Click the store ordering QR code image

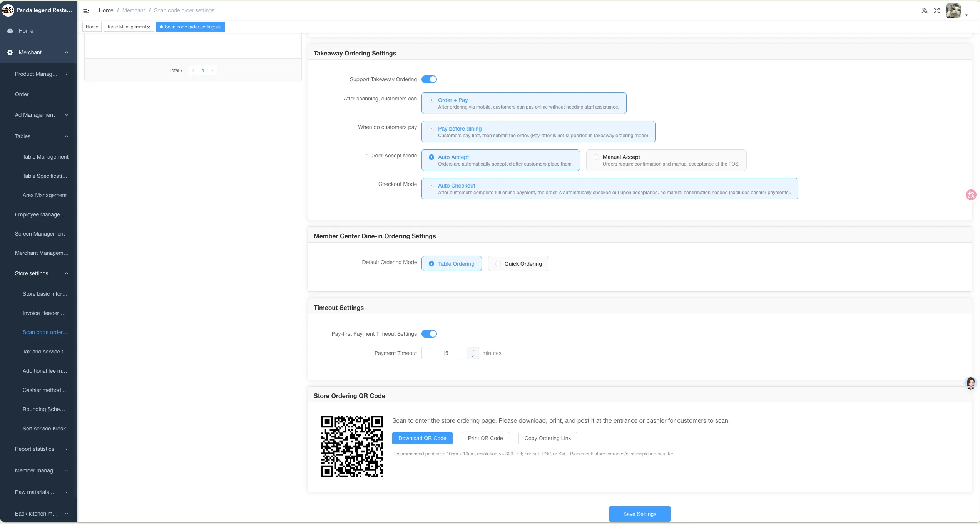(x=352, y=447)
